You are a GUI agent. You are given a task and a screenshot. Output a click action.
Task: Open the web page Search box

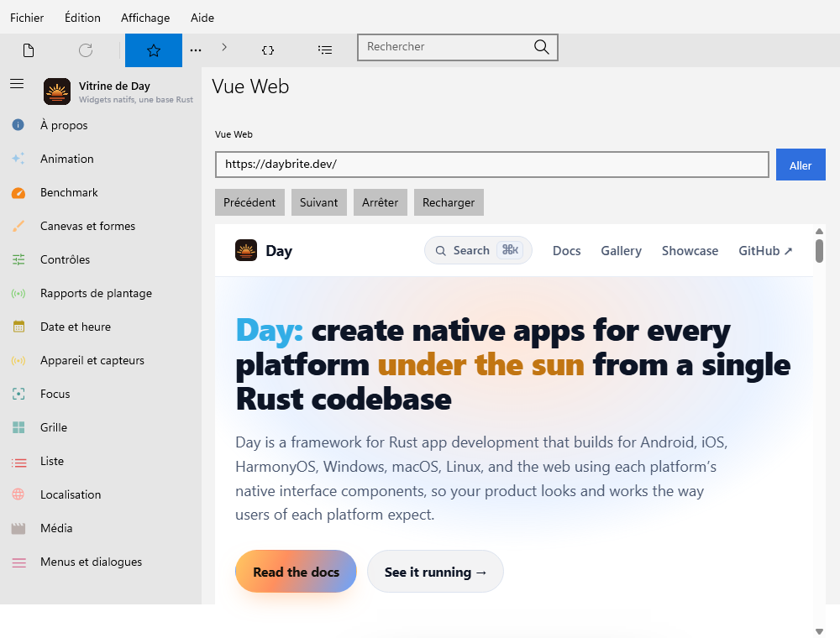point(478,250)
